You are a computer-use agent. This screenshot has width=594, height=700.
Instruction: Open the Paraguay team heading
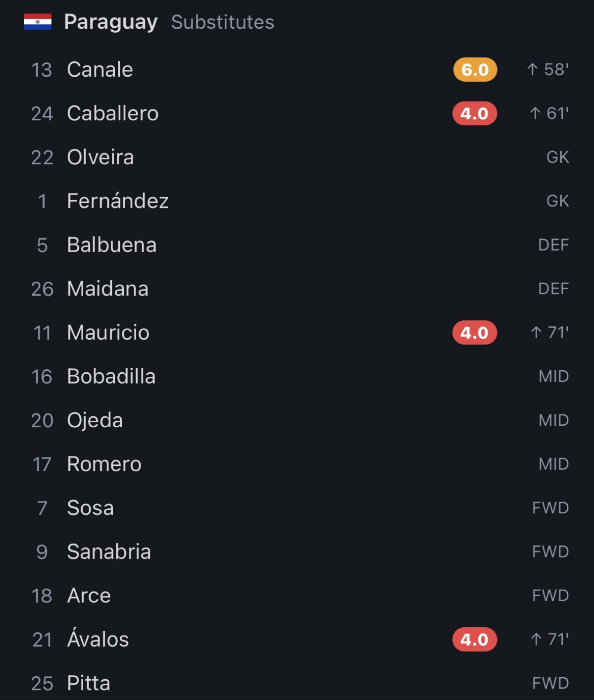point(111,22)
